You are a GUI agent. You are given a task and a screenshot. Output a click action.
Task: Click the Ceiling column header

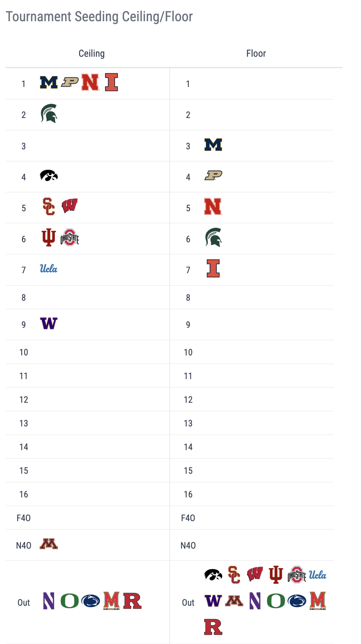click(92, 54)
